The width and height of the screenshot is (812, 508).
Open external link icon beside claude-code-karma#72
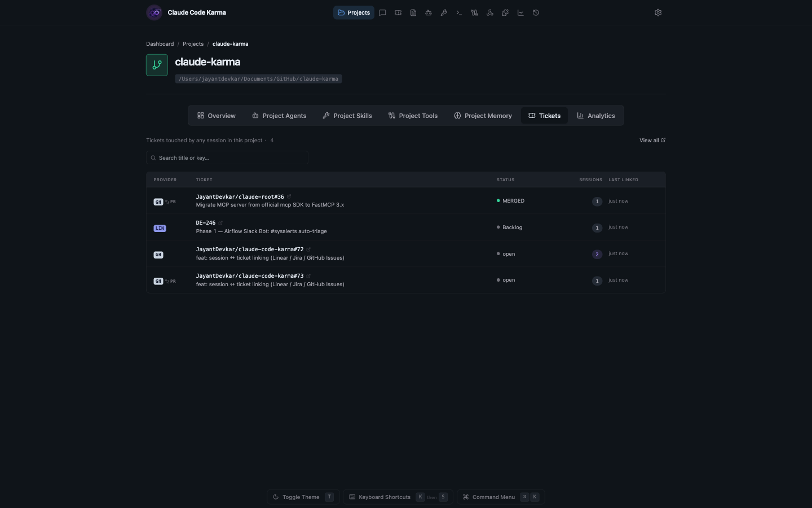[308, 249]
